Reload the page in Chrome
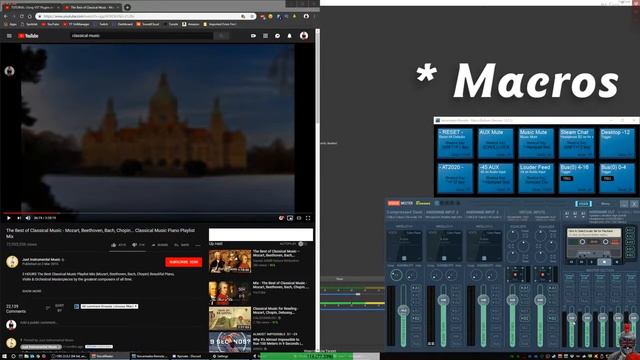Image resolution: width=640 pixels, height=360 pixels. pos(22,16)
